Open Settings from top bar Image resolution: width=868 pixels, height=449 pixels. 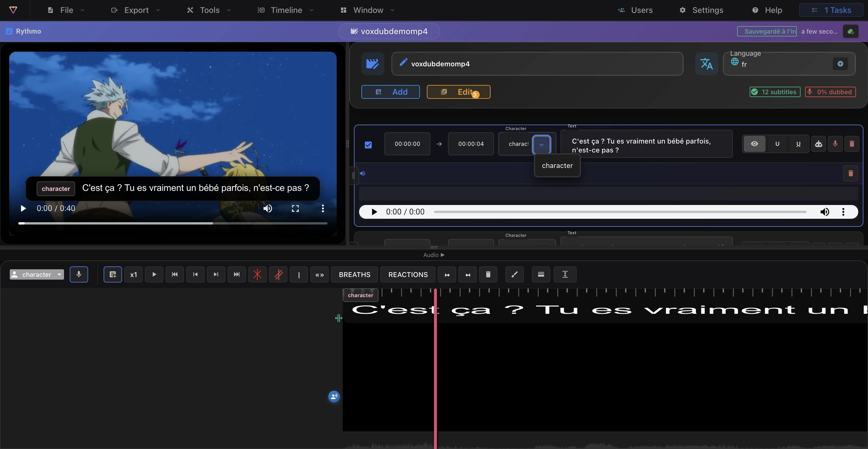tap(701, 10)
